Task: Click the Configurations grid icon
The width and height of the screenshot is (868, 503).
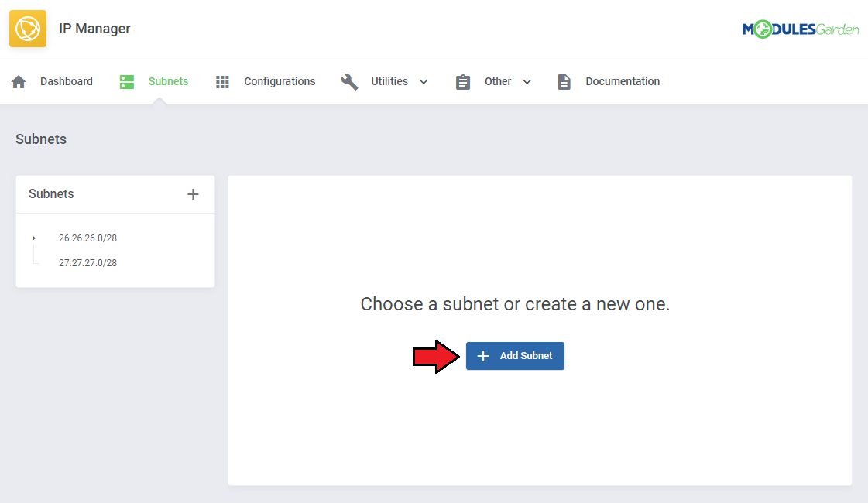Action: tap(222, 82)
